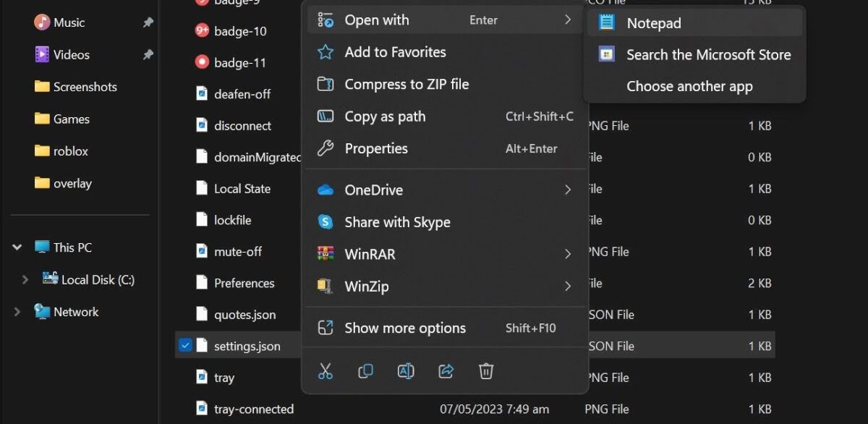The width and height of the screenshot is (868, 424).
Task: Click Open with menu entry
Action: coord(445,20)
